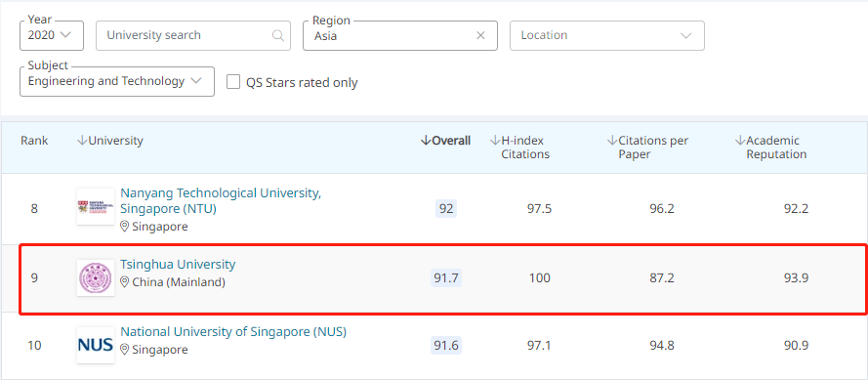Open Tsinghua University link

[178, 264]
